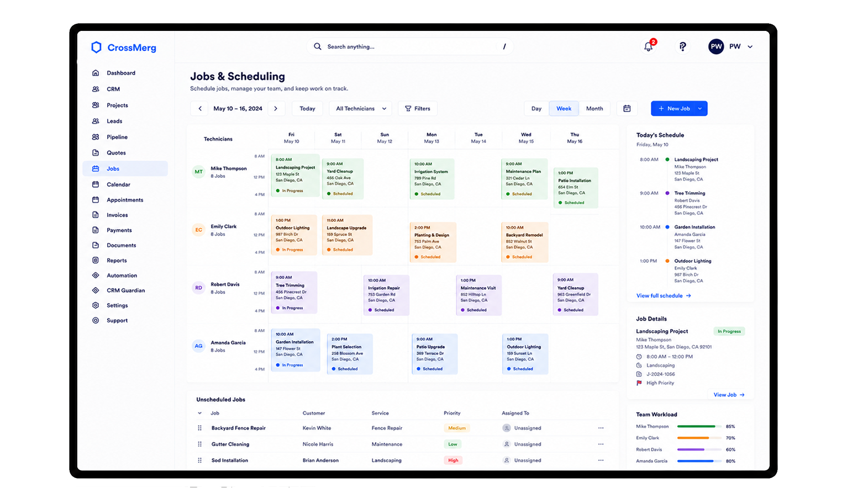The image size is (847, 504).
Task: Switch to Week view tab
Action: point(564,109)
